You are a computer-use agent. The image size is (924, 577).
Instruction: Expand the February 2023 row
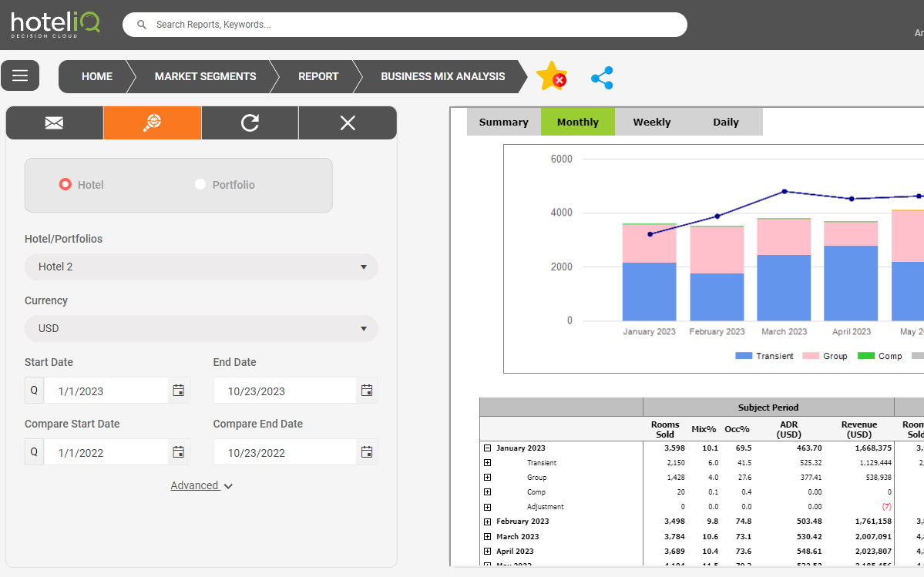coord(487,522)
